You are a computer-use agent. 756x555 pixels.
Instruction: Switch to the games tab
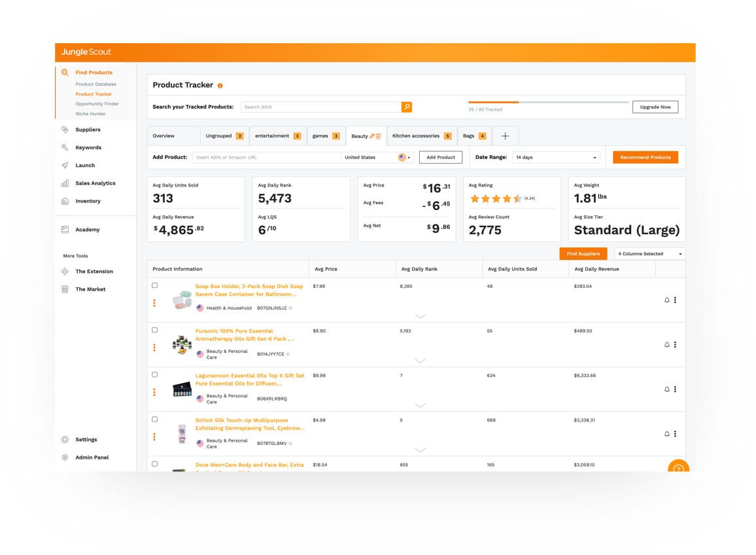[x=326, y=136]
